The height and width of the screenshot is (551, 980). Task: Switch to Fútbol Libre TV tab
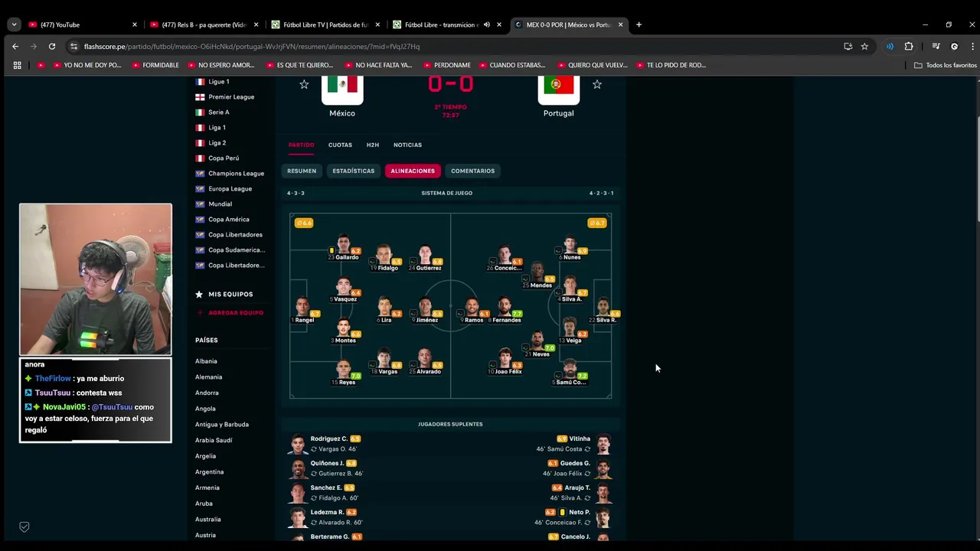pyautogui.click(x=325, y=24)
